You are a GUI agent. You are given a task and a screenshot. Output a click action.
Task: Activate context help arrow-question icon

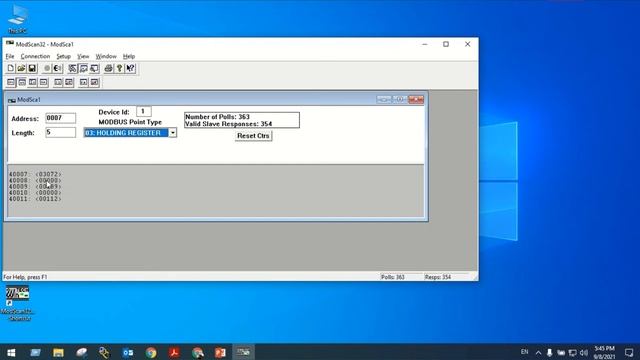pyautogui.click(x=130, y=68)
